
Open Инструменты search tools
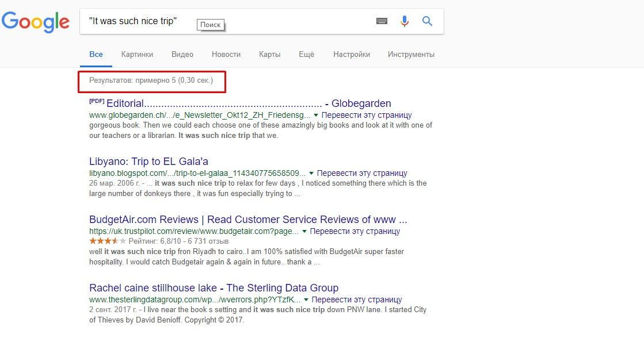411,54
